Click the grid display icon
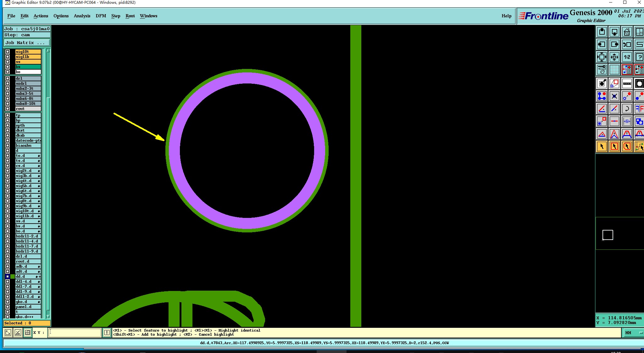 coord(614,70)
